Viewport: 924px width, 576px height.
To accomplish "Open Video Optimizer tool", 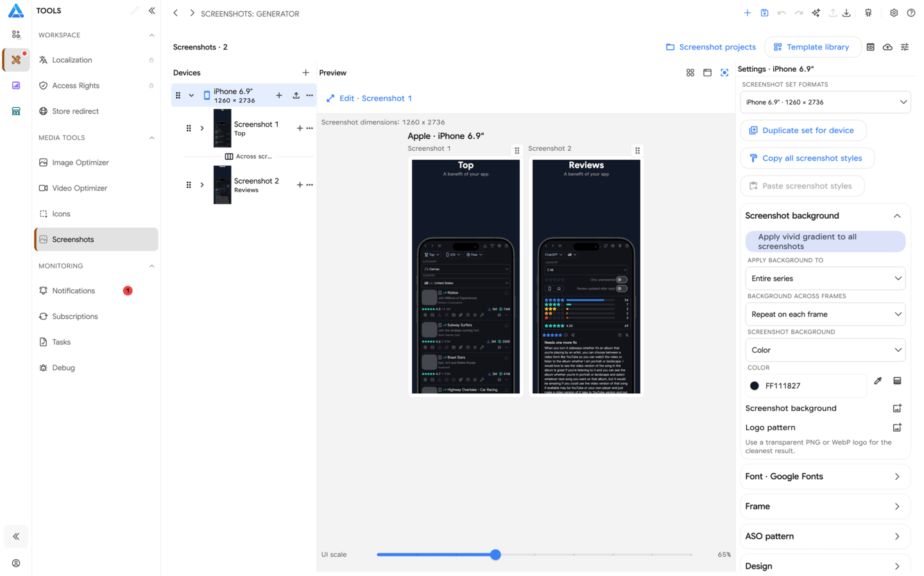I will tap(96, 189).
